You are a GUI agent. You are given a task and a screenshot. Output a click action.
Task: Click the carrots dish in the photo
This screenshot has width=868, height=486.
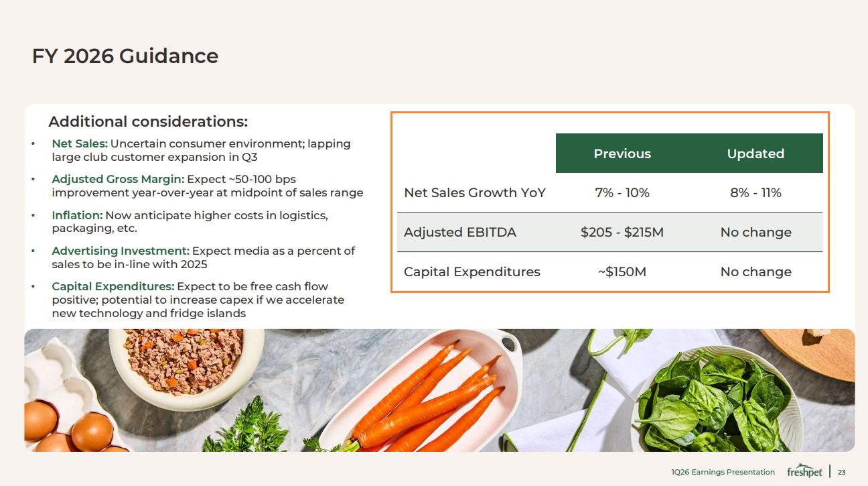coord(429,394)
